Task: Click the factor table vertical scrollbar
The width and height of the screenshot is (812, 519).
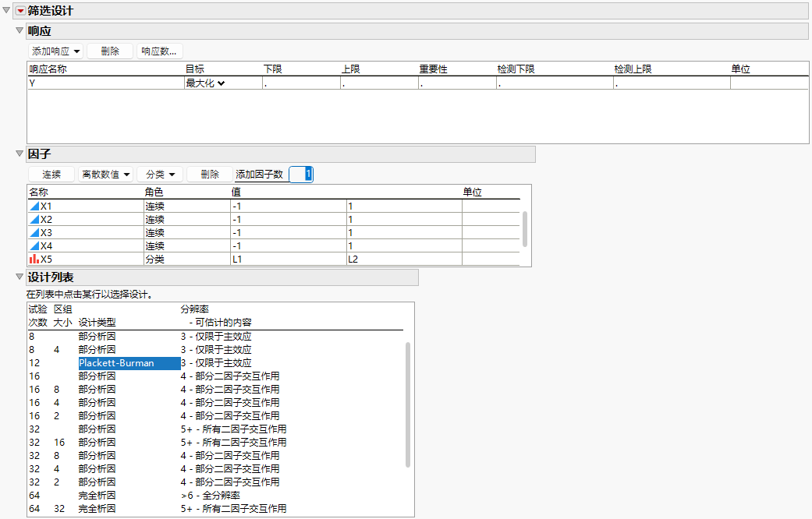Action: (525, 228)
